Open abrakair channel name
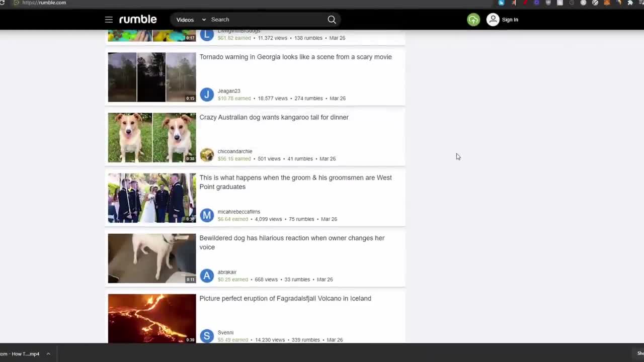644x362 pixels. pyautogui.click(x=227, y=272)
